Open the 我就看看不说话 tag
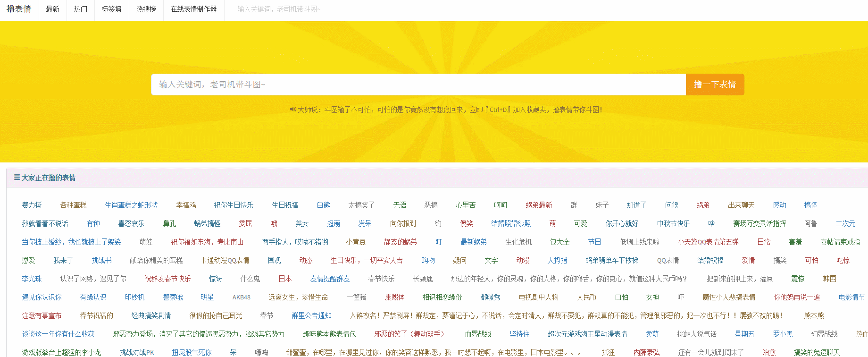This screenshot has height=357, width=868. (x=45, y=223)
